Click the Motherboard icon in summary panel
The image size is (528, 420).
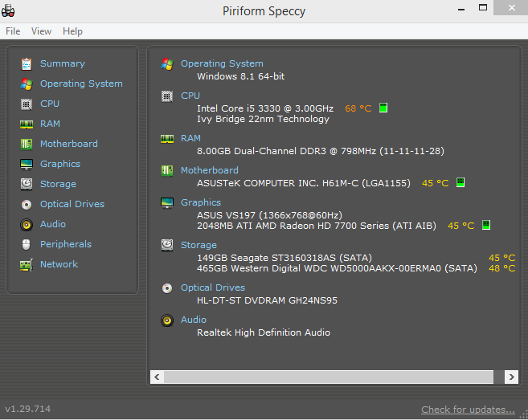pos(167,170)
